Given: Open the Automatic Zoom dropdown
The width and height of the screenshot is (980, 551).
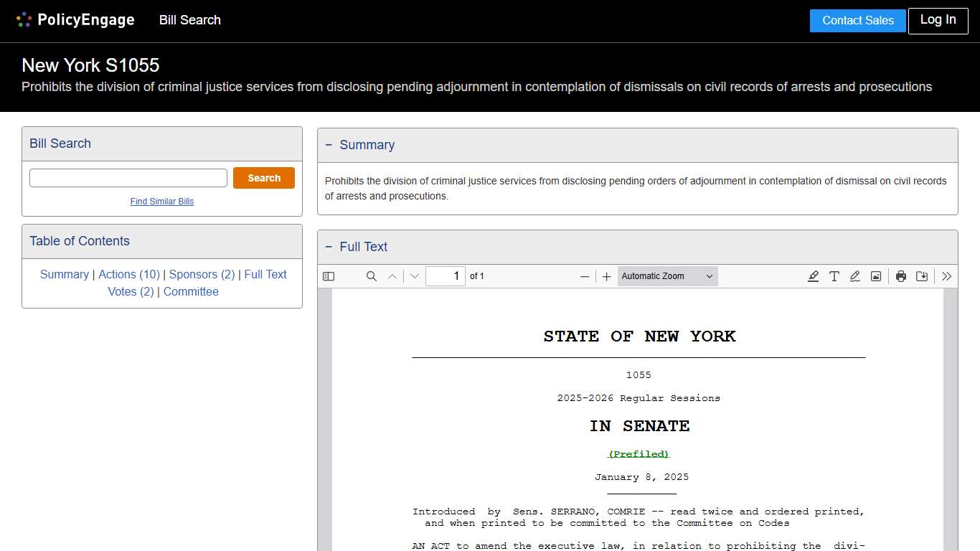Looking at the screenshot, I should point(667,276).
